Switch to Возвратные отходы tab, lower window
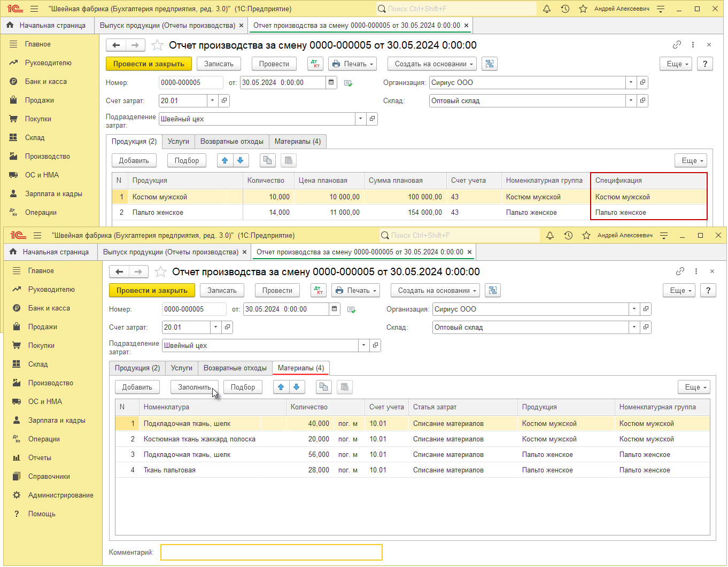Image resolution: width=728 pixels, height=567 pixels. (235, 368)
